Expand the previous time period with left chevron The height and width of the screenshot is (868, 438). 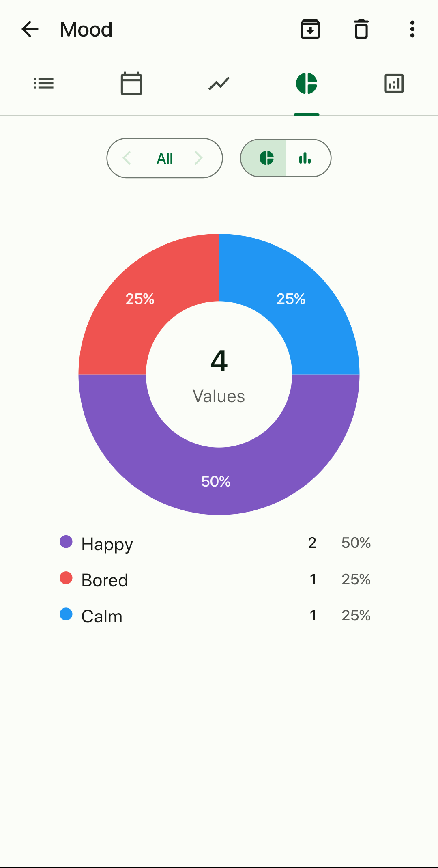(127, 158)
